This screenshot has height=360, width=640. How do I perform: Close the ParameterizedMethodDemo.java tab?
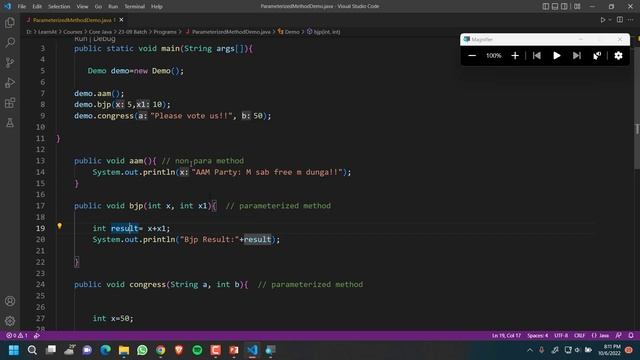pyautogui.click(x=121, y=20)
